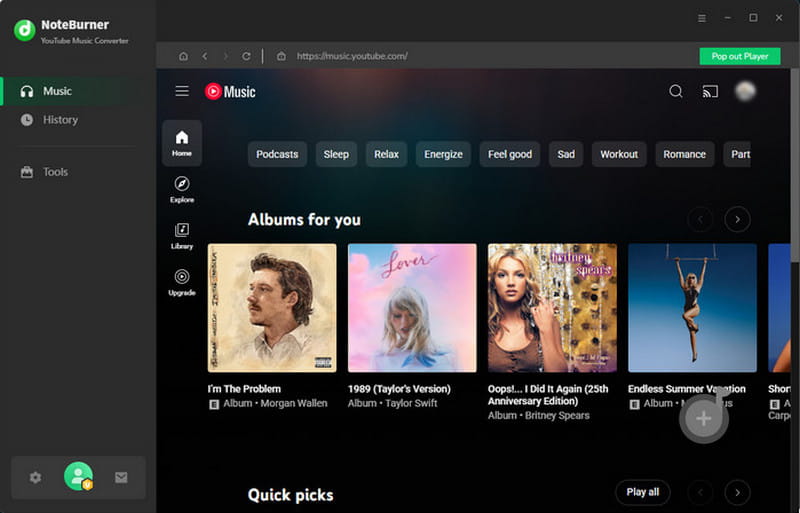The width and height of the screenshot is (800, 513).
Task: Select the Sad mood chip
Action: 566,154
